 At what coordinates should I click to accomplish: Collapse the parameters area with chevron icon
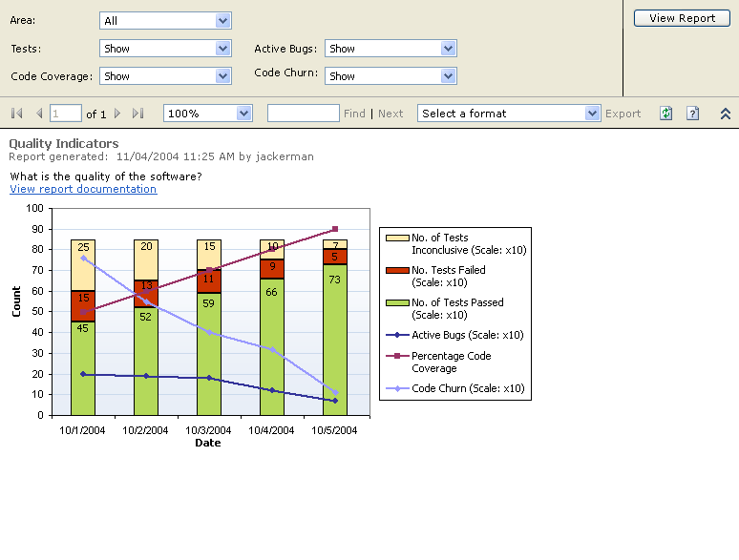tap(725, 114)
